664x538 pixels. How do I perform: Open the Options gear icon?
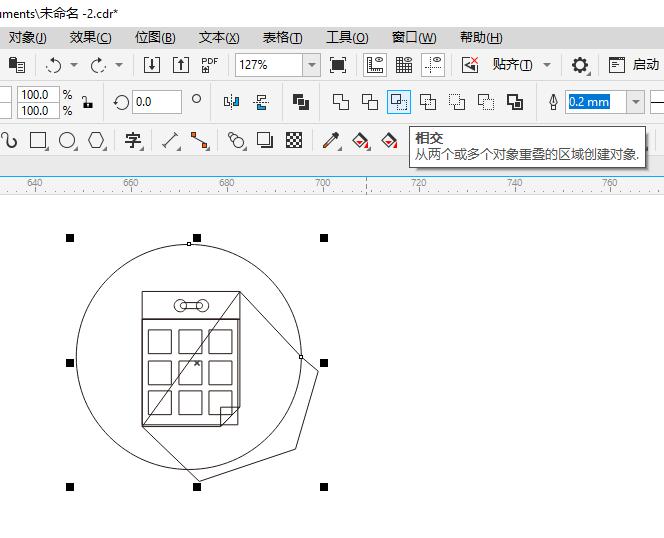580,65
